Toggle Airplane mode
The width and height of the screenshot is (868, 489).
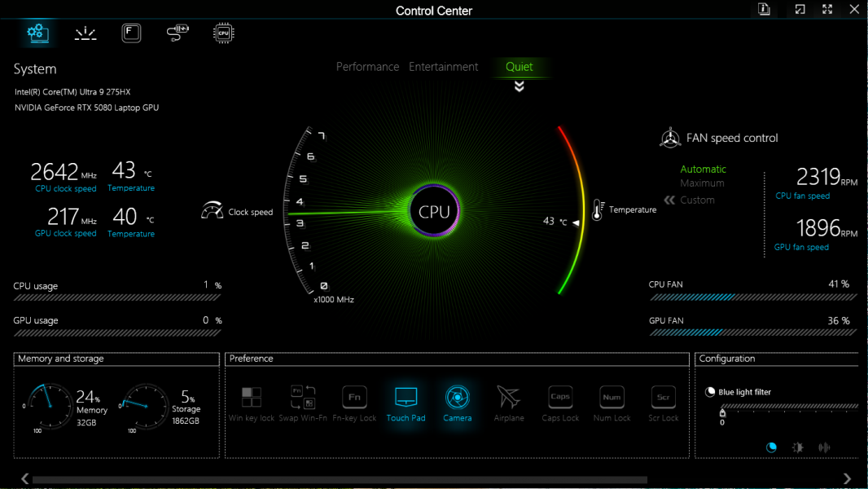[x=509, y=404]
